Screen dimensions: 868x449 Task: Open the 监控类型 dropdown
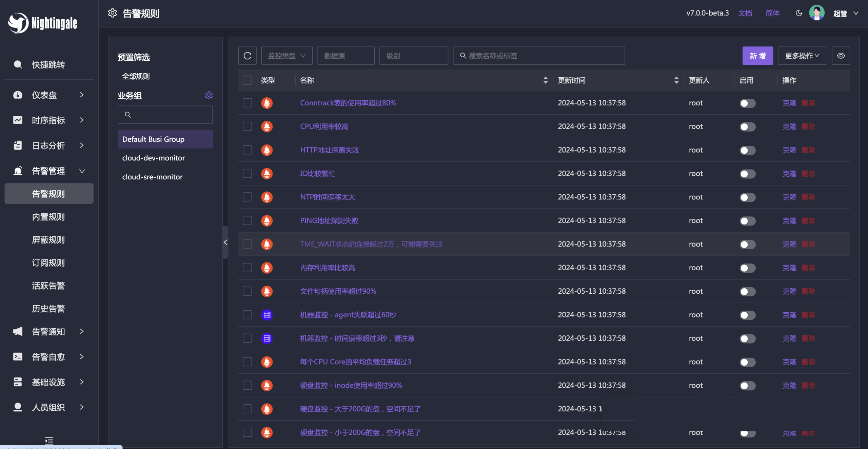[x=287, y=56]
